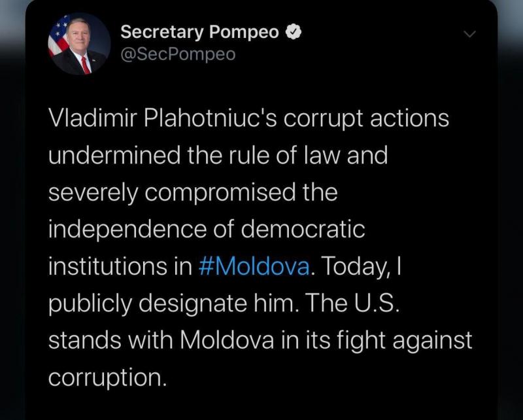Click the Secretary Pompeo display name
Image resolution: width=523 pixels, height=420 pixels.
(199, 32)
